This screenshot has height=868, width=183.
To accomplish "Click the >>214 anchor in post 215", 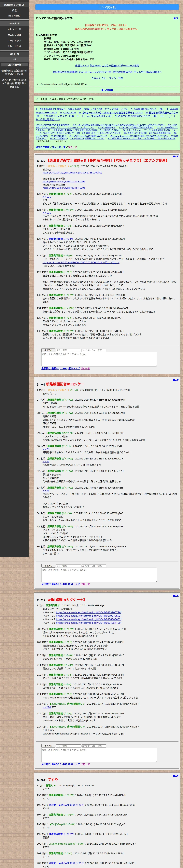I will (46, 707).
